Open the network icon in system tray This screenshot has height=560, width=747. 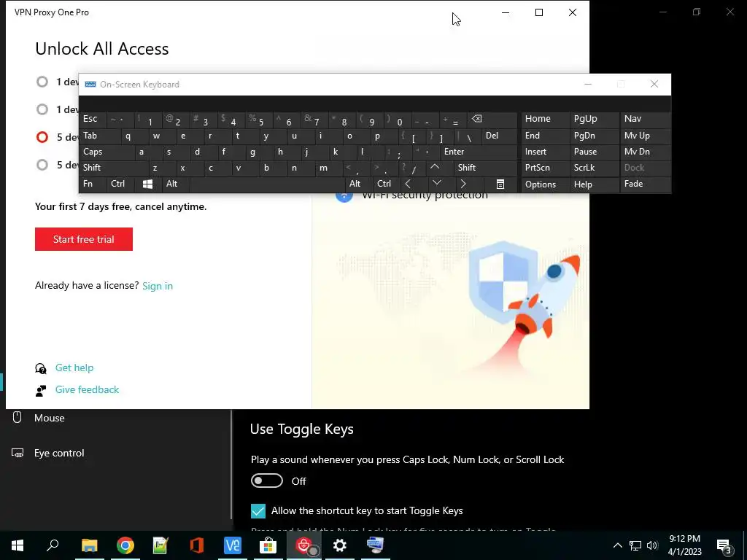click(635, 545)
